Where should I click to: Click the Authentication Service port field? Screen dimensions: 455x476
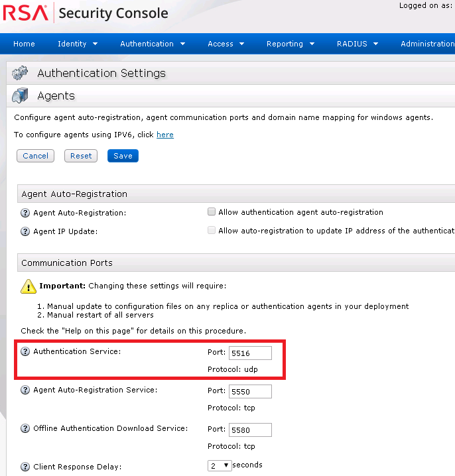click(x=250, y=353)
